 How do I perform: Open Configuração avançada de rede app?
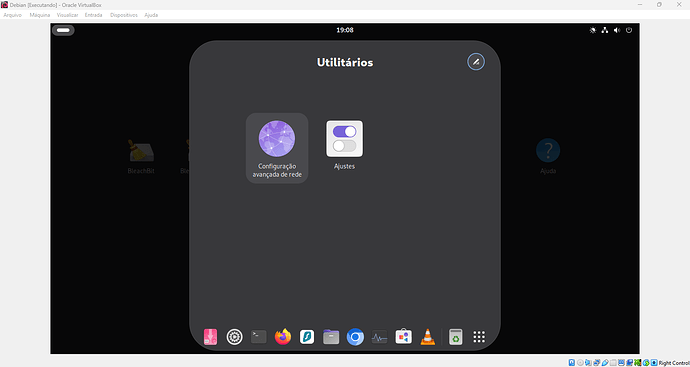coord(277,148)
